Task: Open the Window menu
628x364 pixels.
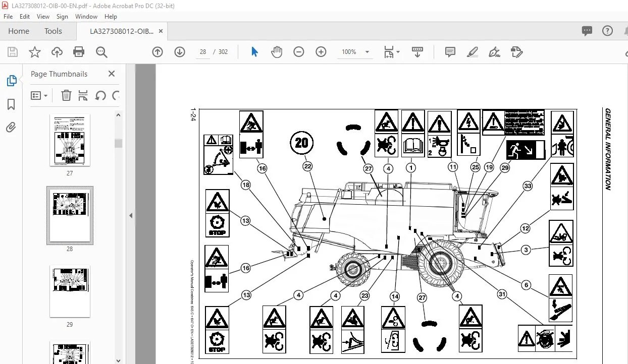Action: (86, 17)
